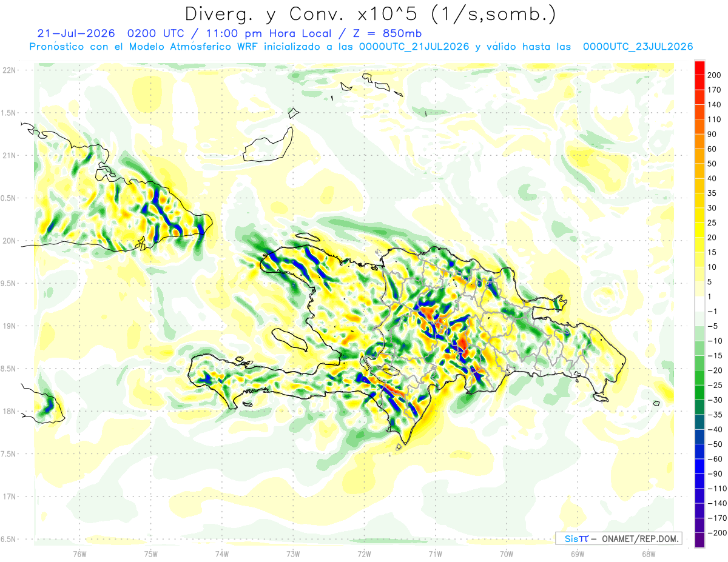Click the initialization time '0000UTC_21JUL2026'
Screen dimensions: 728x562
point(414,47)
